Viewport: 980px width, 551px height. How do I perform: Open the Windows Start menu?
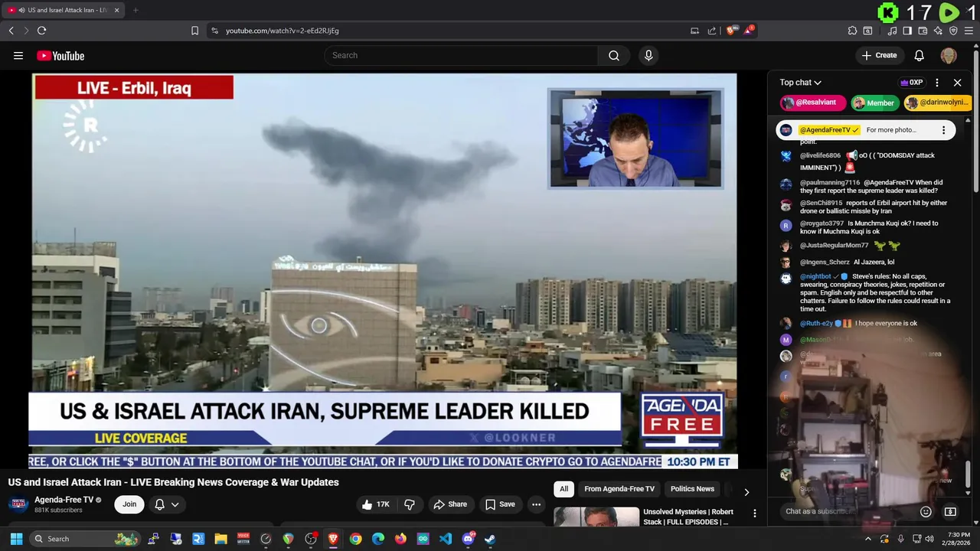tap(16, 539)
